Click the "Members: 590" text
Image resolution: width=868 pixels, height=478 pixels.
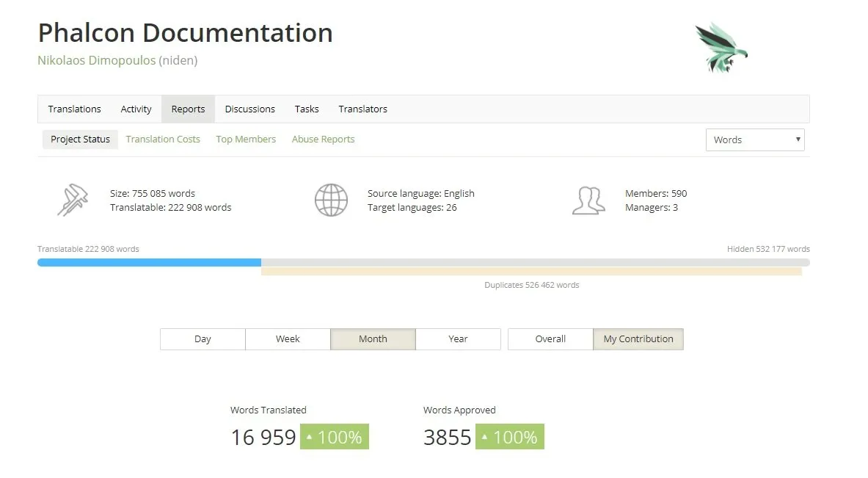point(656,193)
